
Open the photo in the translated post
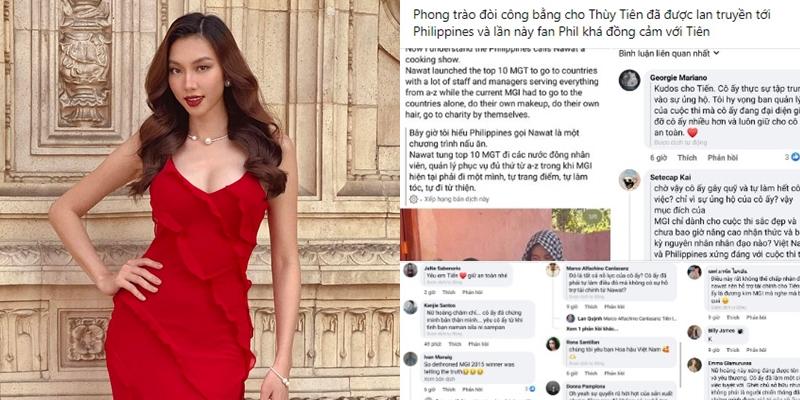[505, 234]
